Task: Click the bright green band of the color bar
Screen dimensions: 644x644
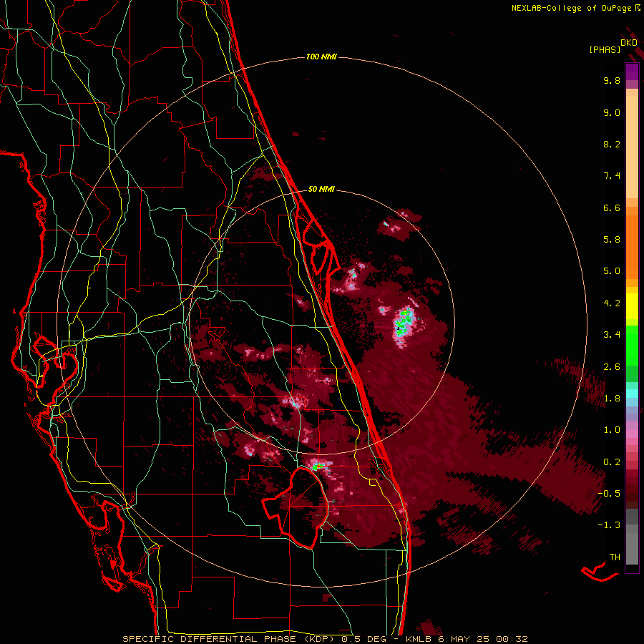Action: coord(632,345)
